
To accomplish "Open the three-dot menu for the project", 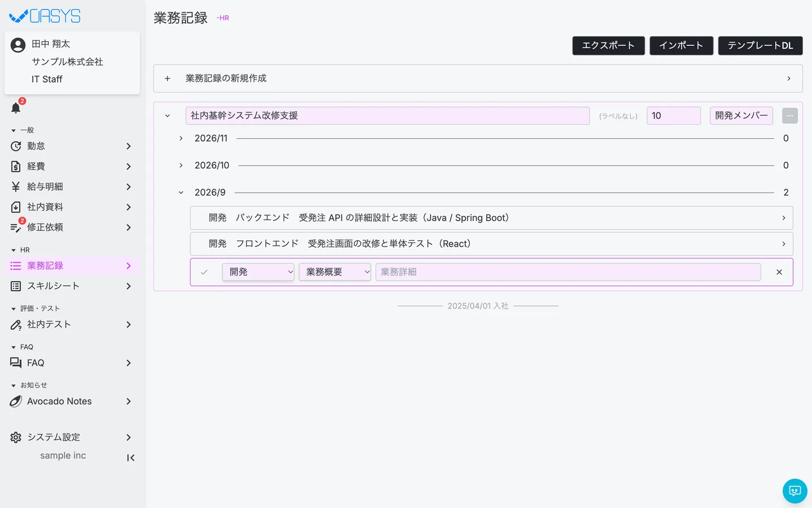I will (x=790, y=116).
